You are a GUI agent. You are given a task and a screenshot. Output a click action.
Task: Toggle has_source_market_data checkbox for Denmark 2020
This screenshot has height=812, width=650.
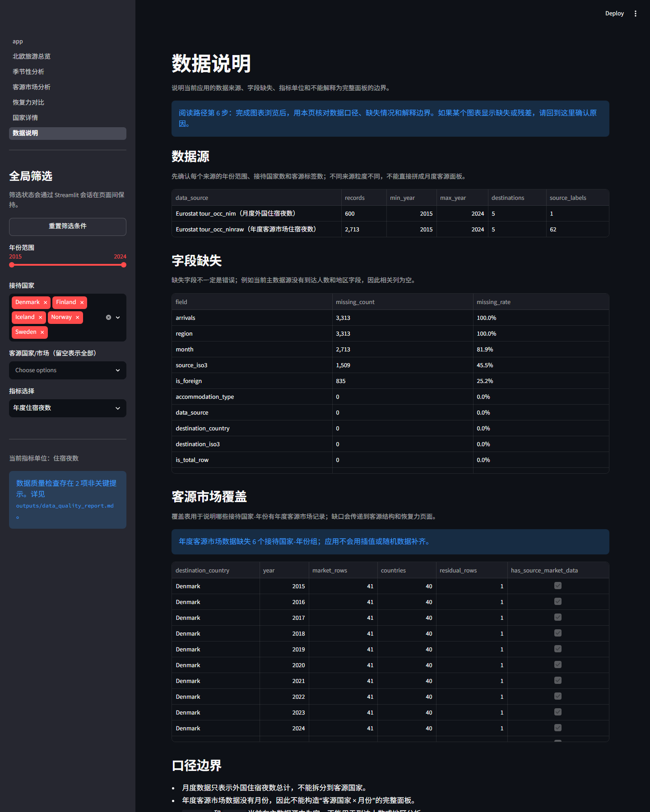point(558,664)
